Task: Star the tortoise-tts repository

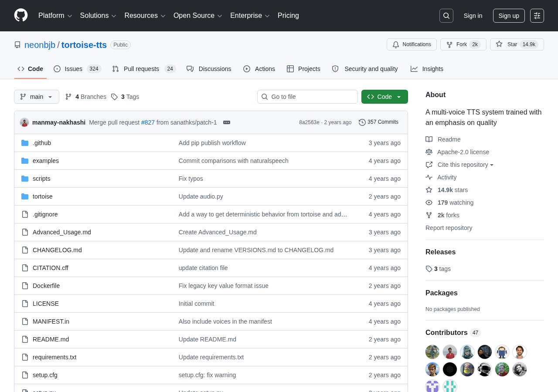Action: click(x=517, y=44)
